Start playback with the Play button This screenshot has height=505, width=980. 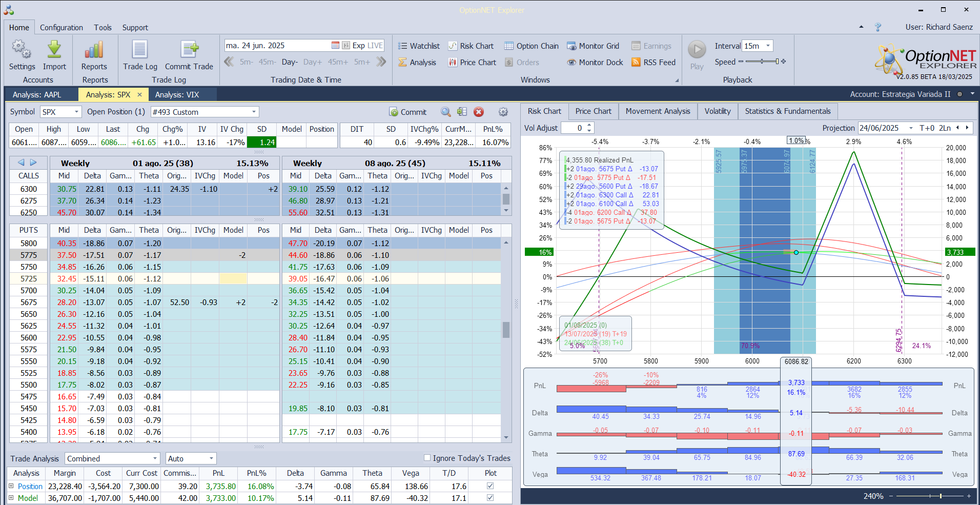click(x=697, y=55)
